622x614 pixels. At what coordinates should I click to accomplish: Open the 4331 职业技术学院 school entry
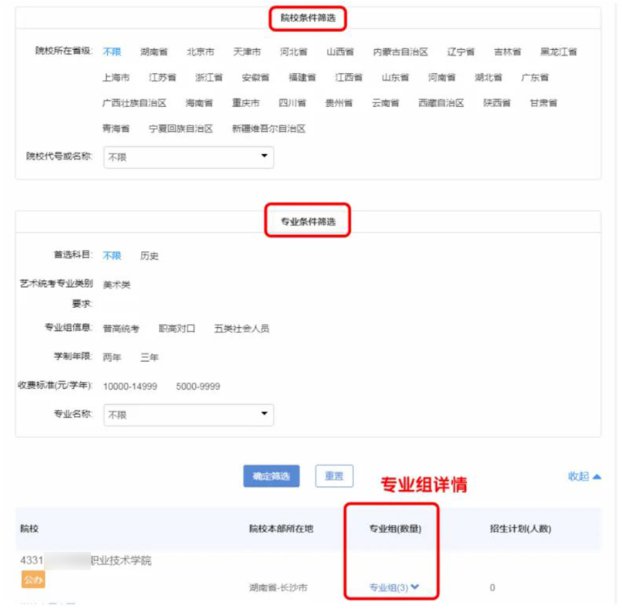point(86,560)
